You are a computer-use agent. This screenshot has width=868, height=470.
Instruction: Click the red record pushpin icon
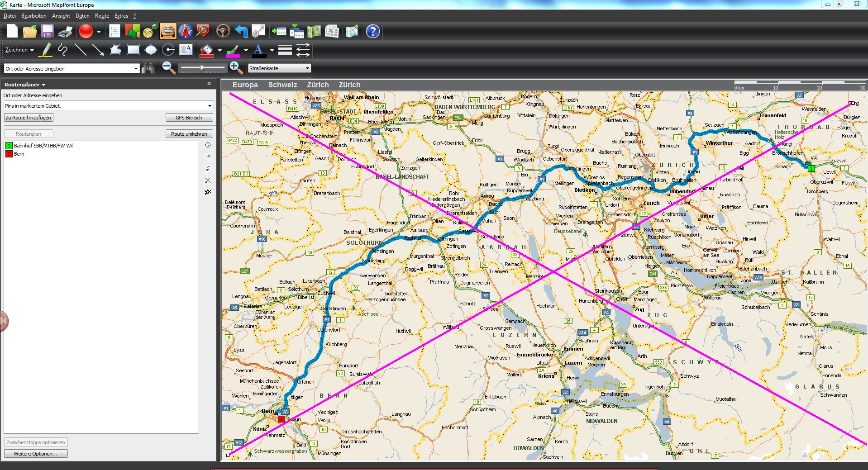86,31
